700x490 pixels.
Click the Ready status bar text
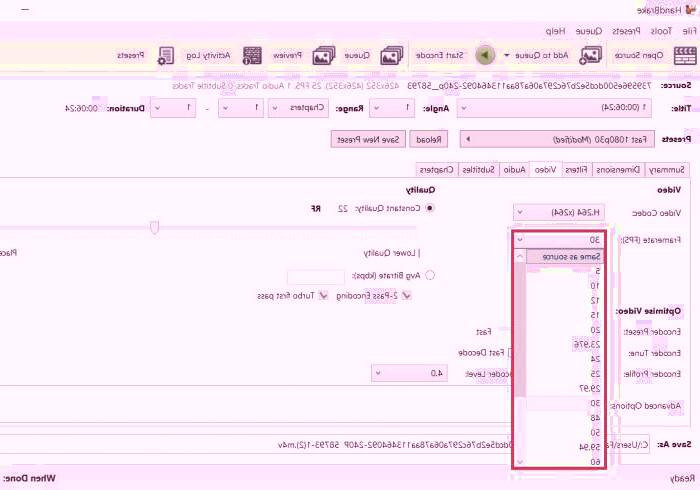click(682, 478)
